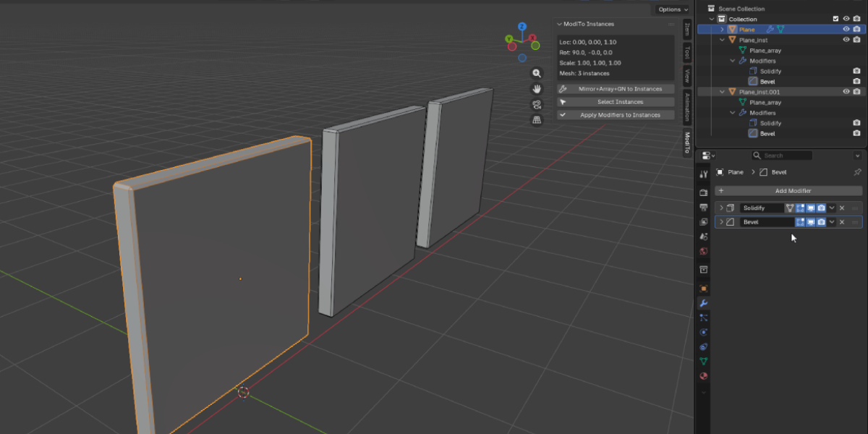868x434 pixels.
Task: Hide Plane object in outliner viewport
Action: [x=846, y=30]
